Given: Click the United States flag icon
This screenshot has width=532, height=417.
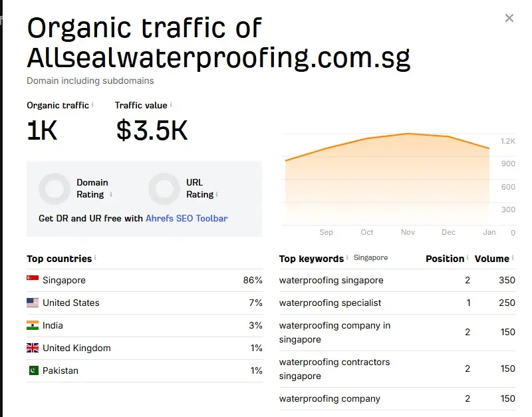Looking at the screenshot, I should click(x=33, y=303).
